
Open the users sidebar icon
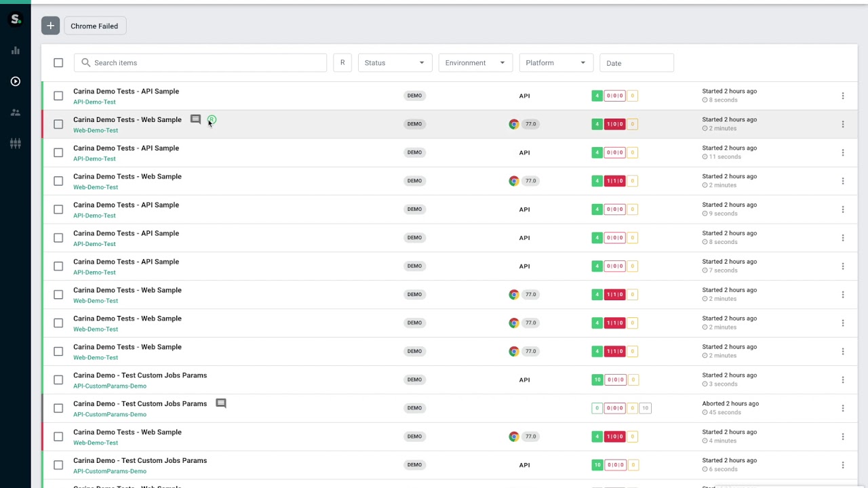click(x=15, y=113)
